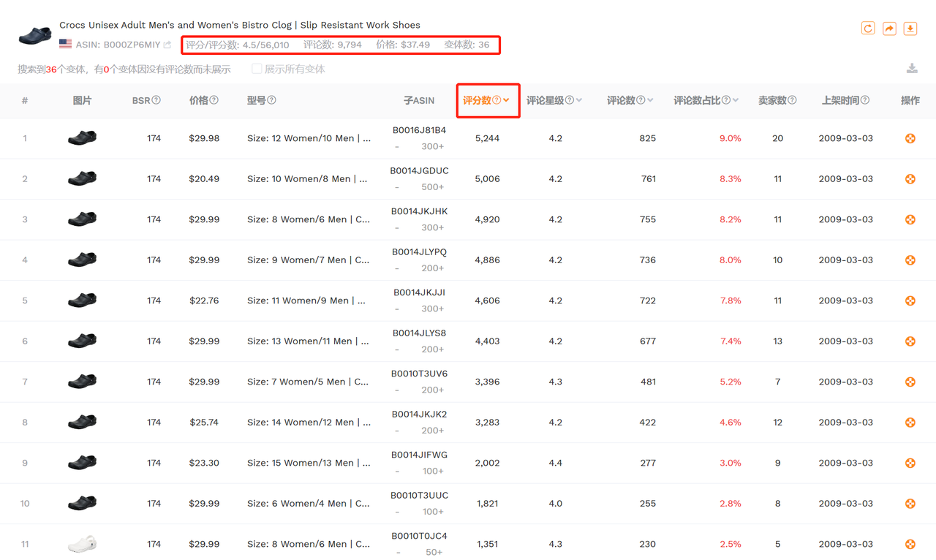Click review share 9.0% cell

pos(731,138)
